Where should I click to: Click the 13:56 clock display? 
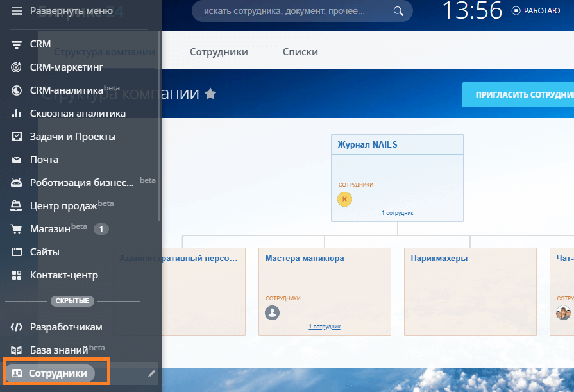[x=472, y=11]
